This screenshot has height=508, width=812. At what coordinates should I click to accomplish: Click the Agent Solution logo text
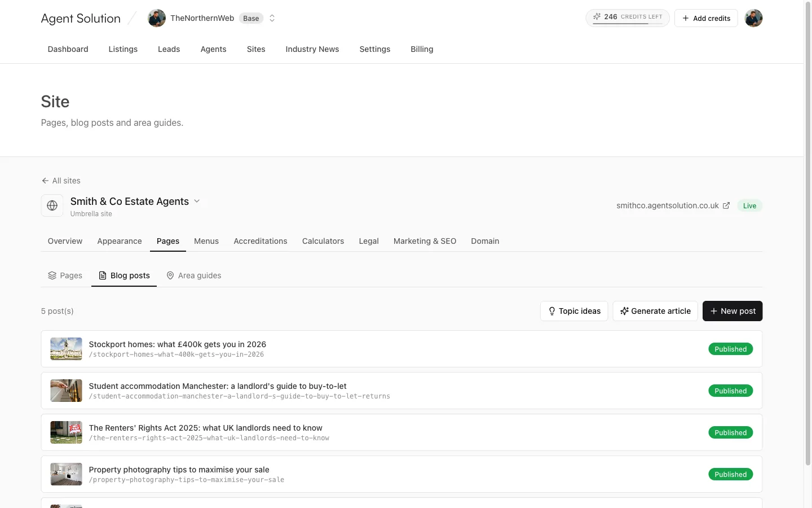click(81, 18)
